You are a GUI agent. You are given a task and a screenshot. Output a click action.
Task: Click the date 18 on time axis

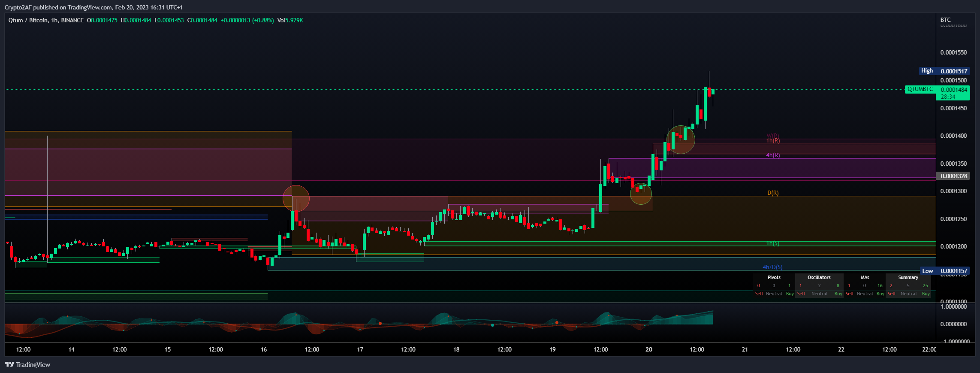pyautogui.click(x=456, y=349)
